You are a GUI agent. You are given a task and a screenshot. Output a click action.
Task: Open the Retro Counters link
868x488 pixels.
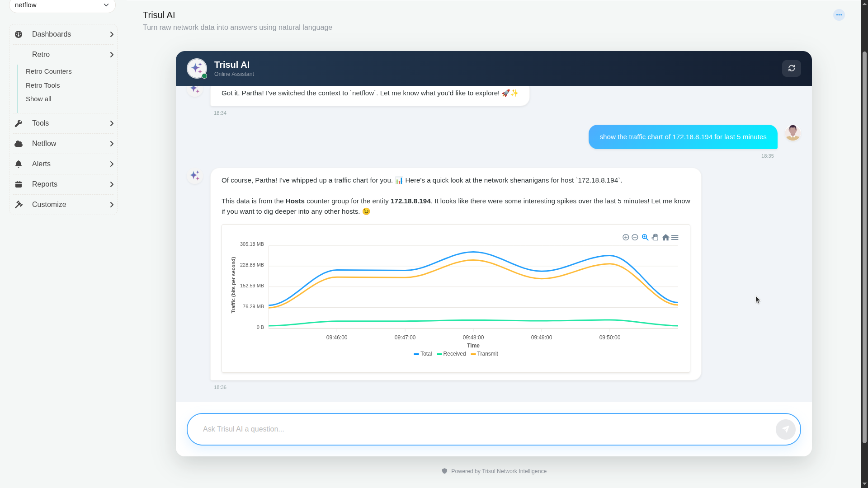click(x=49, y=71)
